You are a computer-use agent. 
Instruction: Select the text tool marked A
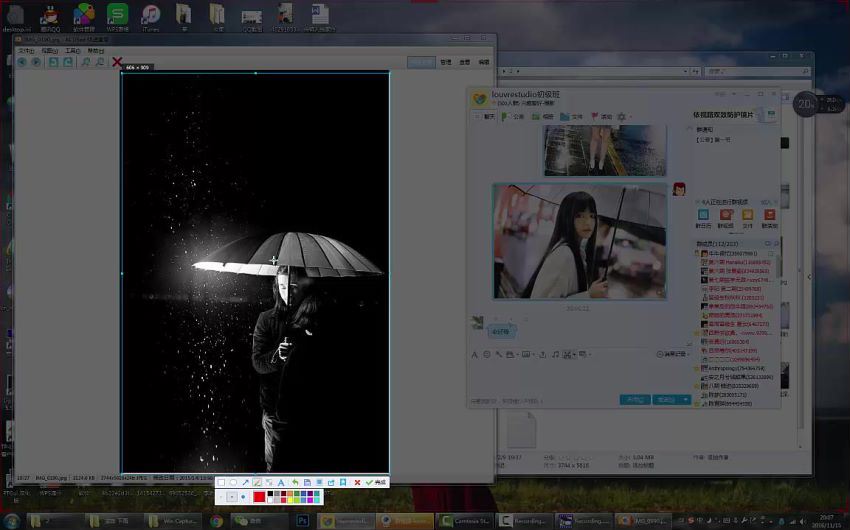click(281, 483)
